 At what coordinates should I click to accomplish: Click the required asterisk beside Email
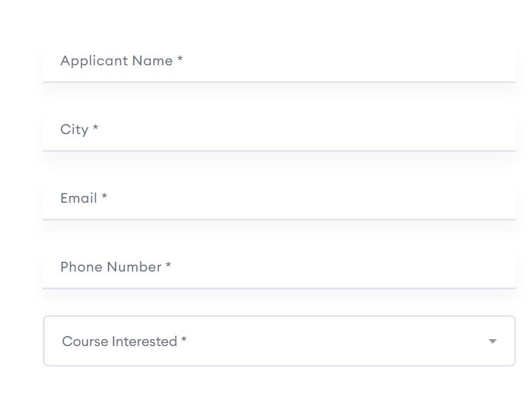point(104,197)
